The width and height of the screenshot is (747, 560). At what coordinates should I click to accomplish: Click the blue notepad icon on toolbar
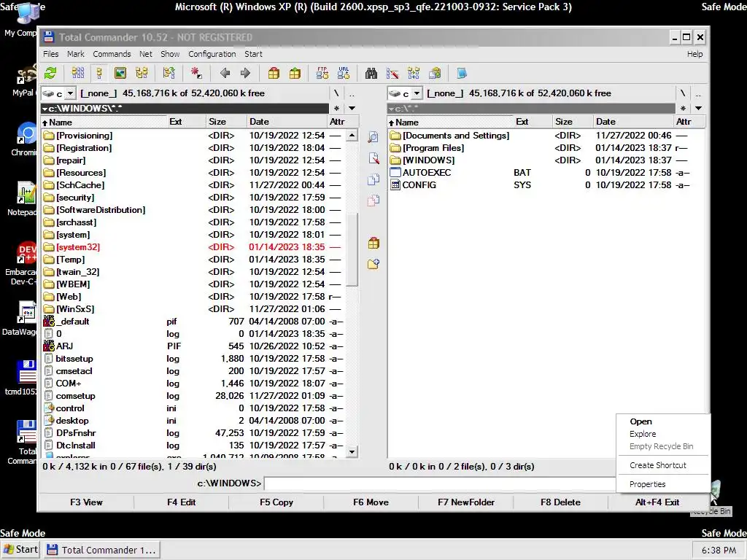tap(462, 74)
